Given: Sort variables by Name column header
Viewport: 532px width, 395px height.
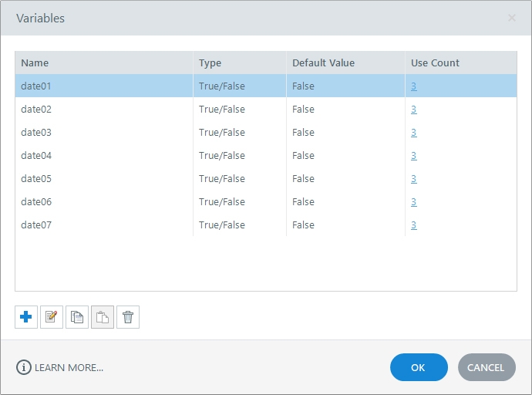Looking at the screenshot, I should 35,62.
